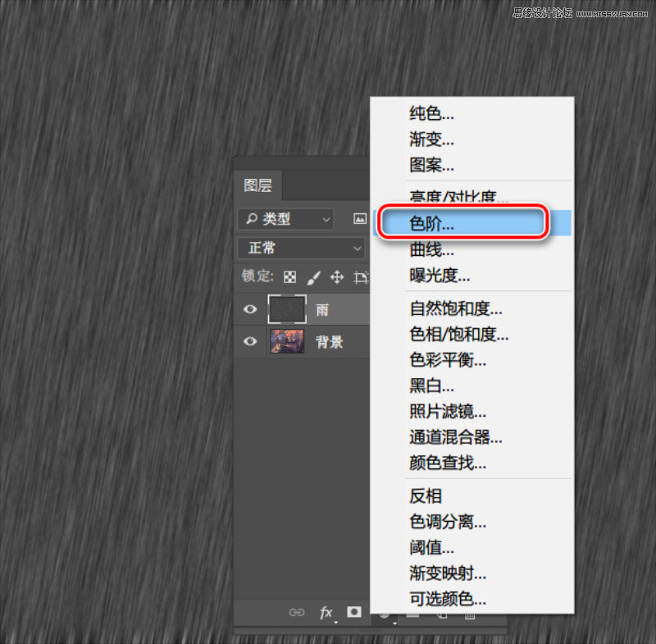
Task: Open layer styles via the fx icon
Action: tap(326, 613)
